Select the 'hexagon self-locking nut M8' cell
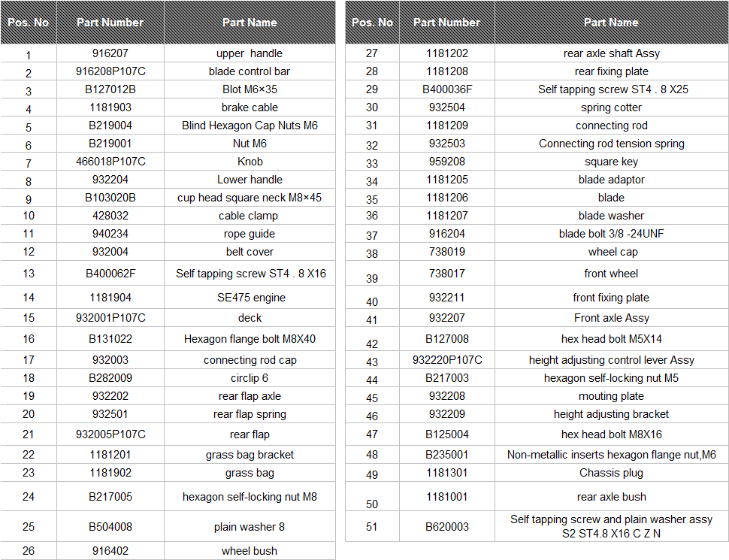The height and width of the screenshot is (560, 729). (x=250, y=497)
